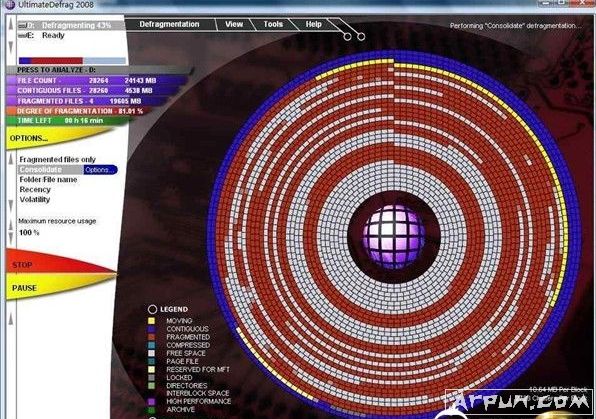Click the Performing "Consolidate" defragmentation status text
The height and width of the screenshot is (419, 596).
point(515,26)
